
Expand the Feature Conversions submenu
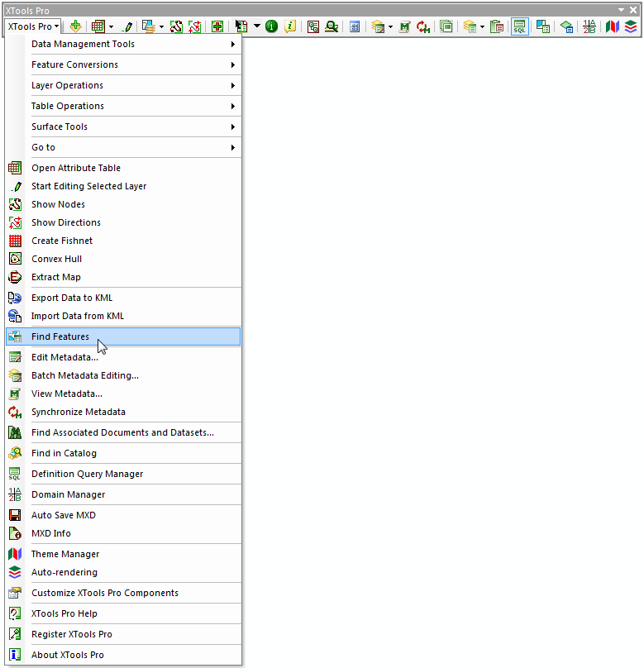point(123,64)
